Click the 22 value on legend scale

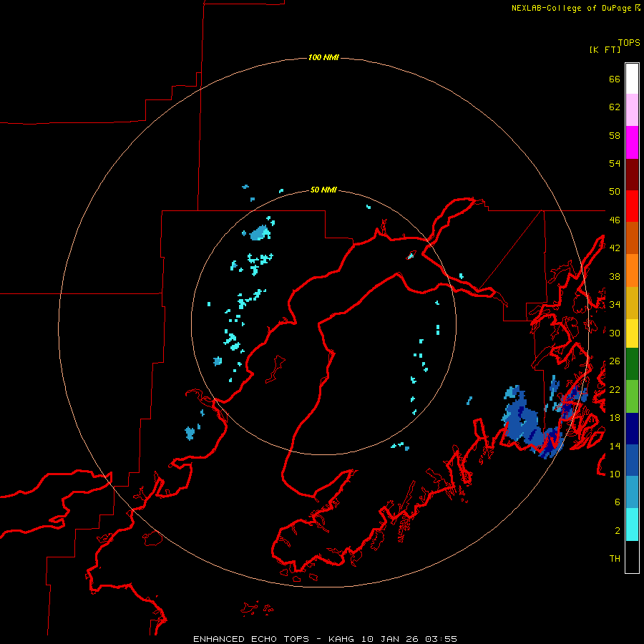tap(615, 389)
